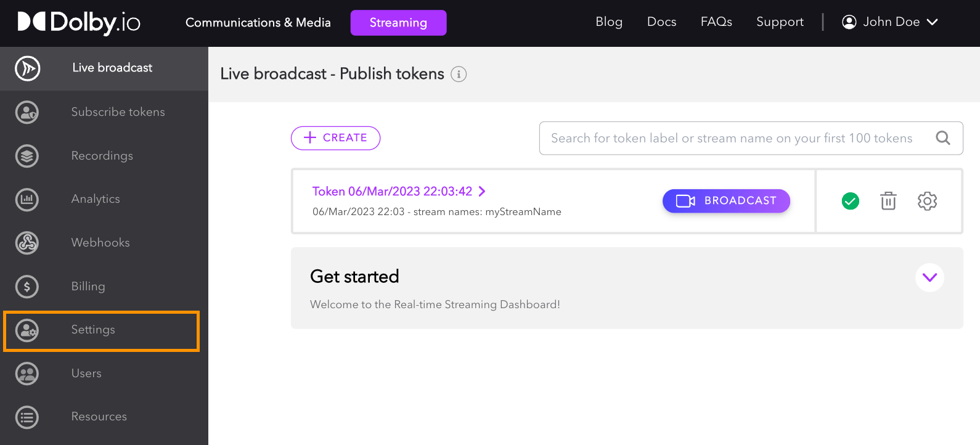Open Recordings from the sidebar icon

(x=27, y=156)
